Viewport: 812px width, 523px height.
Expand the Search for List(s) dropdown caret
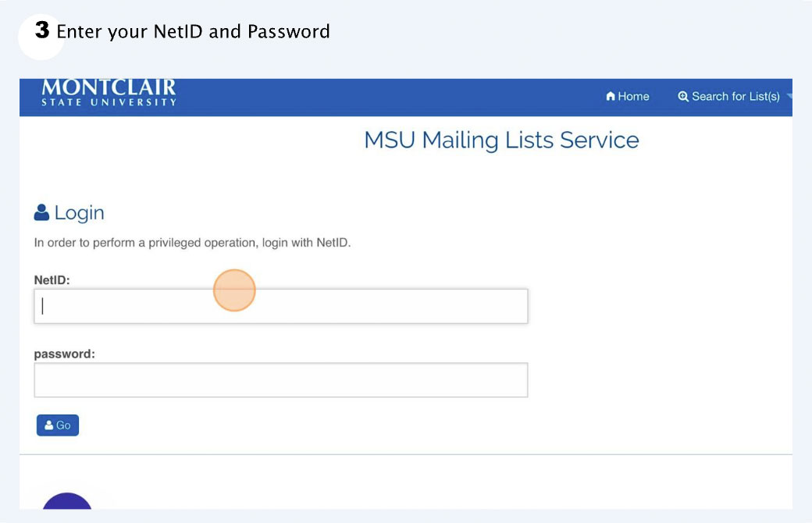click(x=790, y=97)
